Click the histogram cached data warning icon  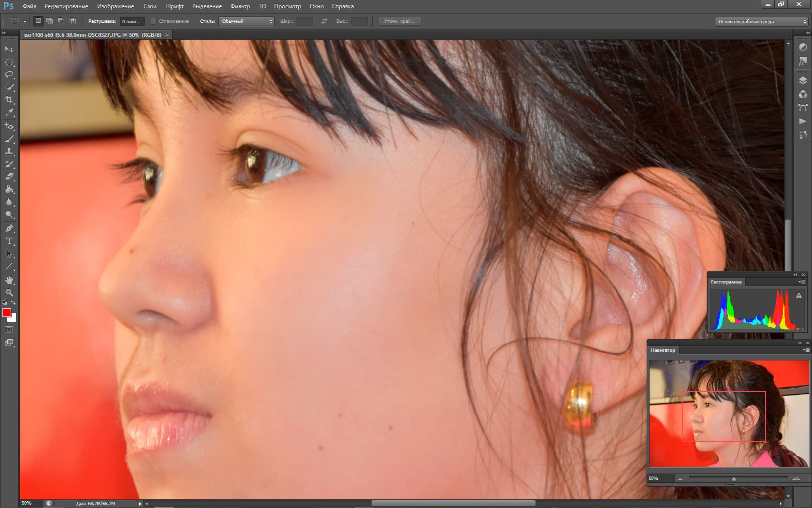click(x=799, y=296)
